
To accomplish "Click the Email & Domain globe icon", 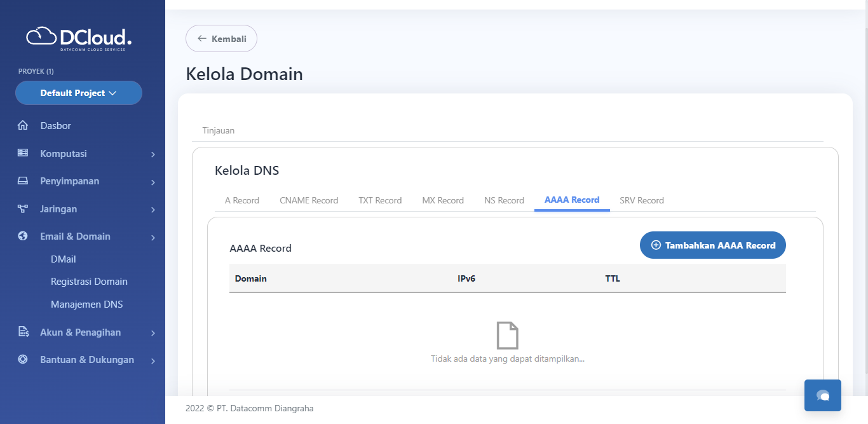I will pyautogui.click(x=23, y=236).
